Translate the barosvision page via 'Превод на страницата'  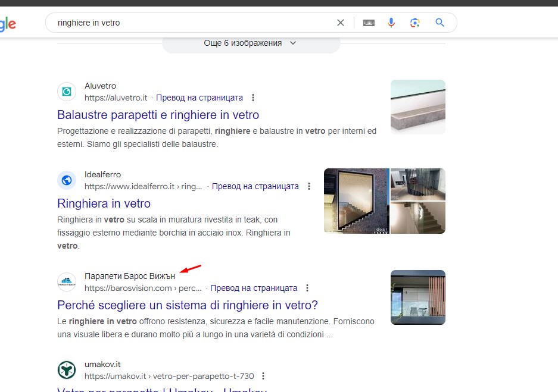click(x=254, y=288)
